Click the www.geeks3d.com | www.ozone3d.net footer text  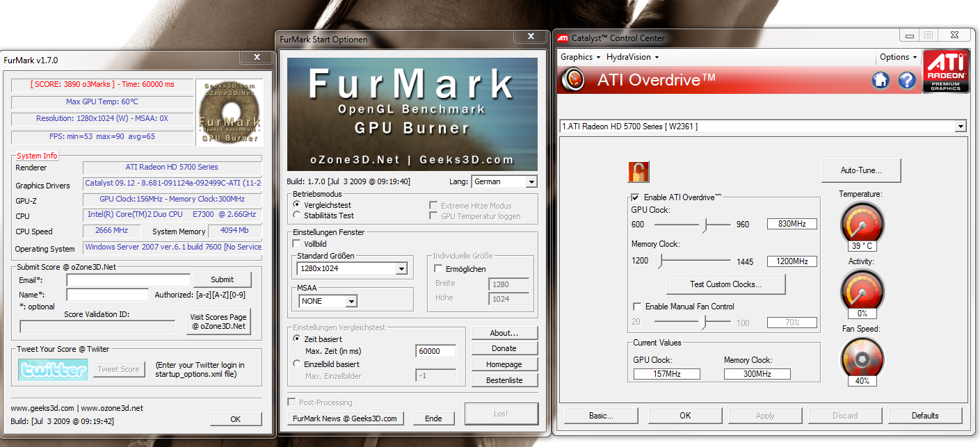point(77,408)
